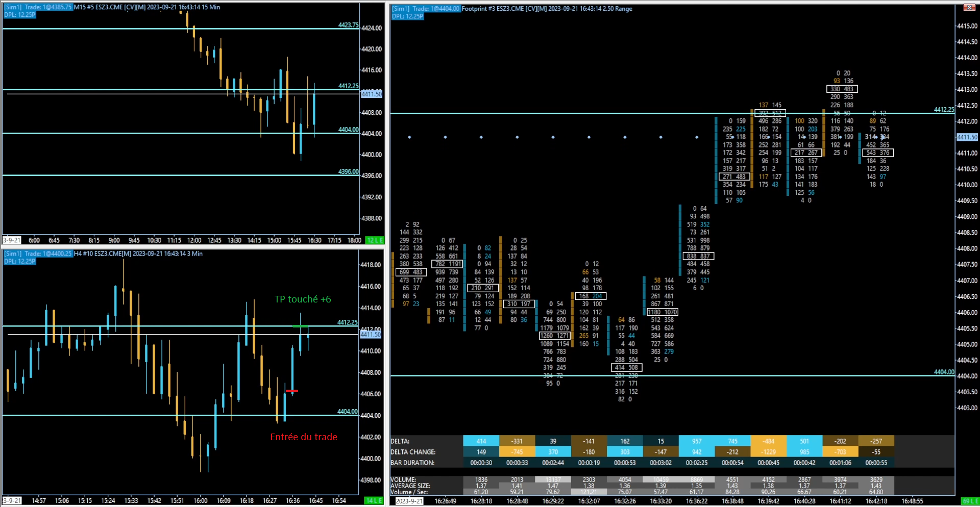The width and height of the screenshot is (980, 507).
Task: Click the 'AVERAGE SIZE:' row label
Action: click(x=410, y=486)
